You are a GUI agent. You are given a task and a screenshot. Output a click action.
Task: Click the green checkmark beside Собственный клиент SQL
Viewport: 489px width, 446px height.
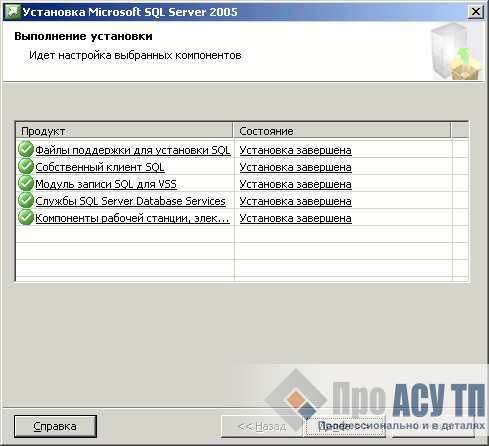coord(26,166)
